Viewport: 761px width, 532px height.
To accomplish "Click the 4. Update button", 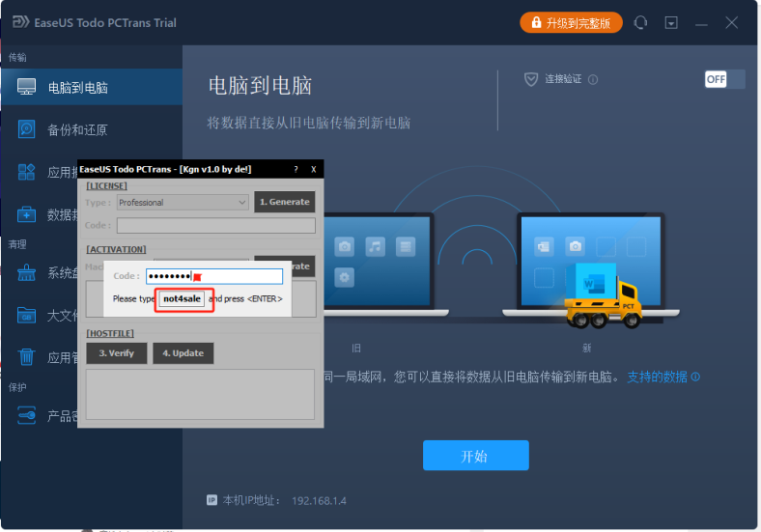I will click(x=183, y=352).
